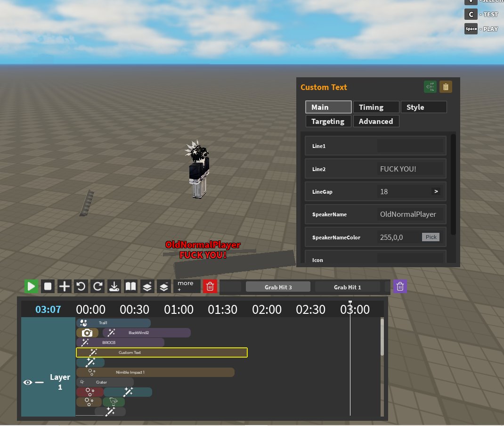Click the 00:00 time marker on ruler
504x426 pixels.
pyautogui.click(x=90, y=309)
